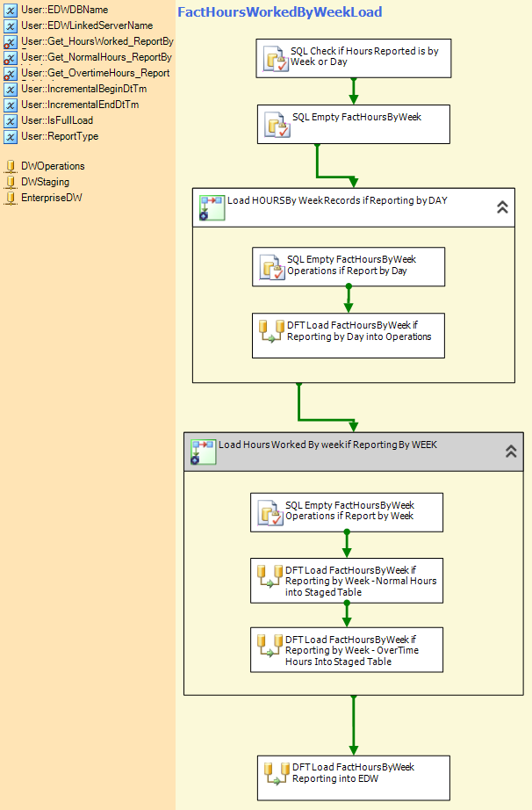Select Empty Operations if Report by Day label
532x810 pixels.
[351, 265]
